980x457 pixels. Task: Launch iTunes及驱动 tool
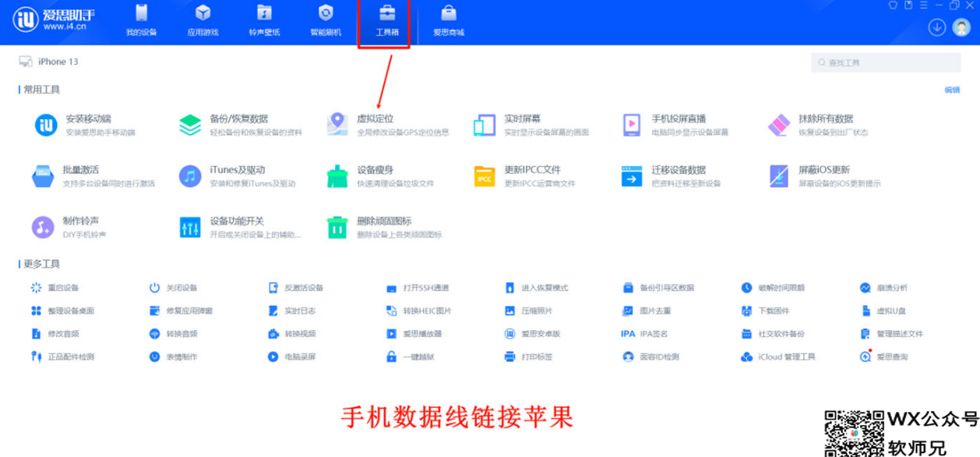tap(237, 176)
